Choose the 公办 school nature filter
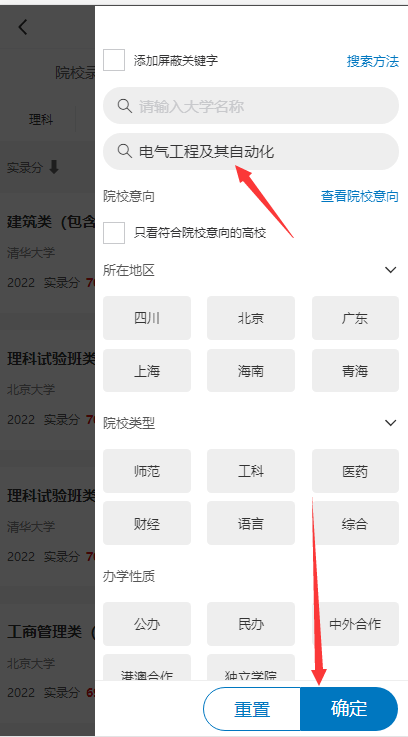 pos(147,624)
